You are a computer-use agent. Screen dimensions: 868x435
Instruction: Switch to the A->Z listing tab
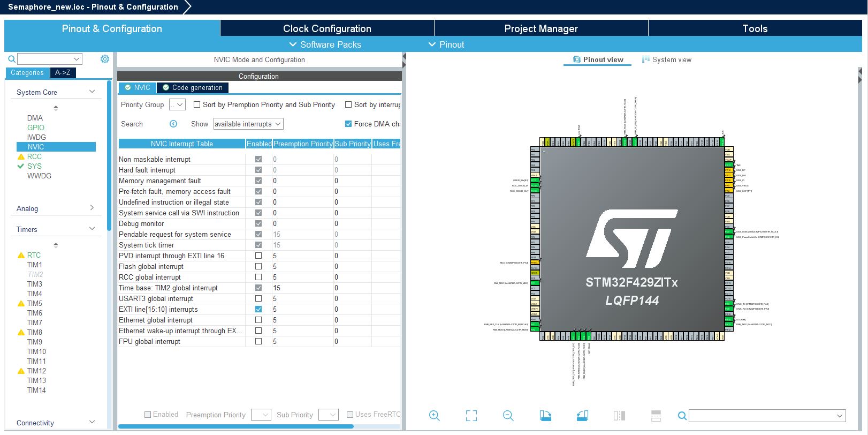click(x=63, y=73)
